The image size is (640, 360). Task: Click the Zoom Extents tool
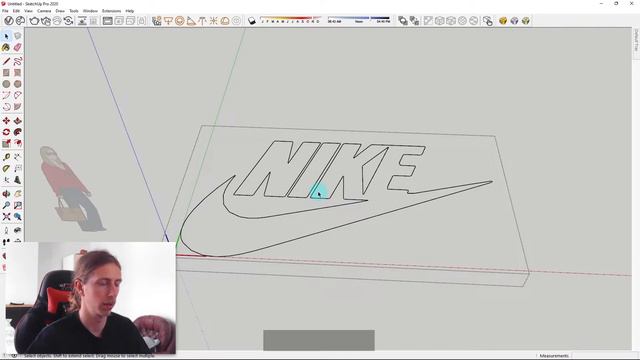coord(6,217)
